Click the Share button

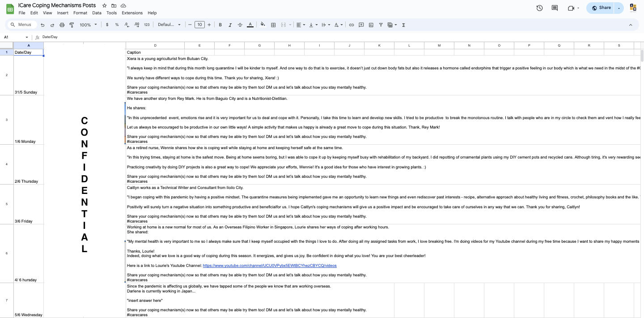(600, 8)
